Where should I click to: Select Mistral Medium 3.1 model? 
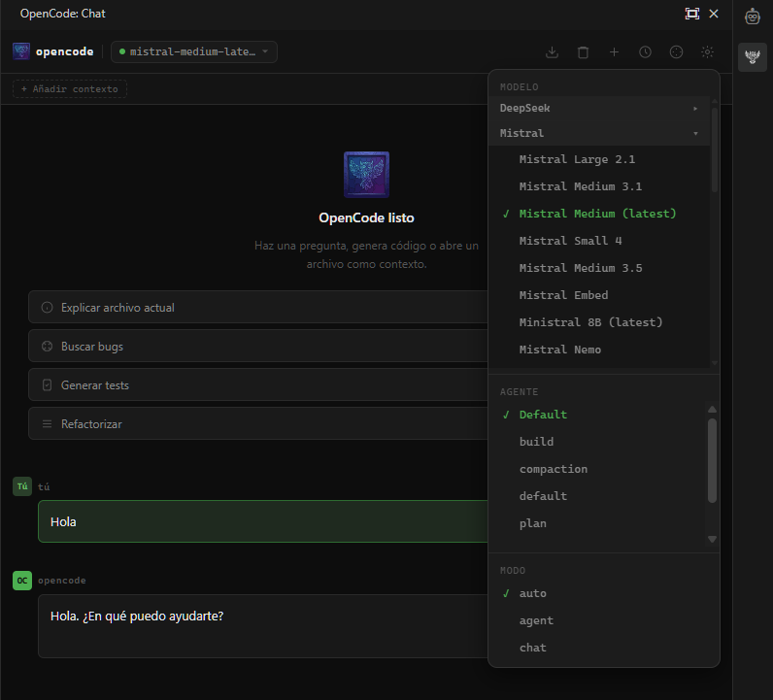(599, 186)
